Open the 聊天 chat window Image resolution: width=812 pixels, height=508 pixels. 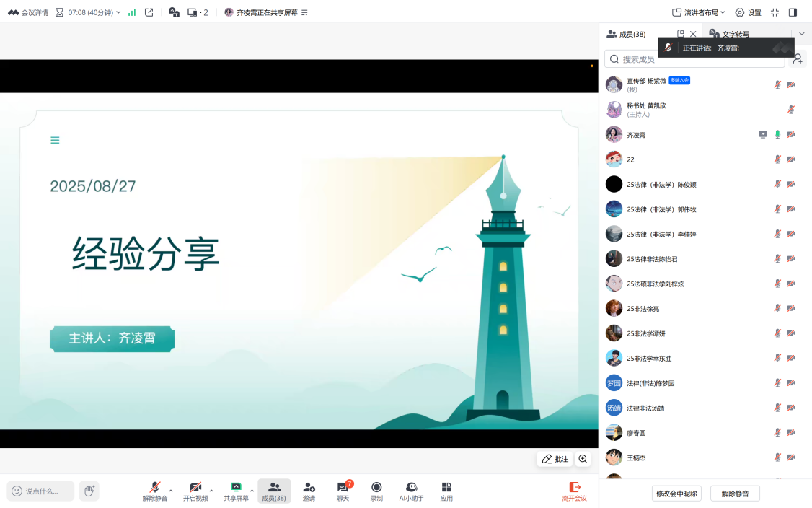coord(343,488)
